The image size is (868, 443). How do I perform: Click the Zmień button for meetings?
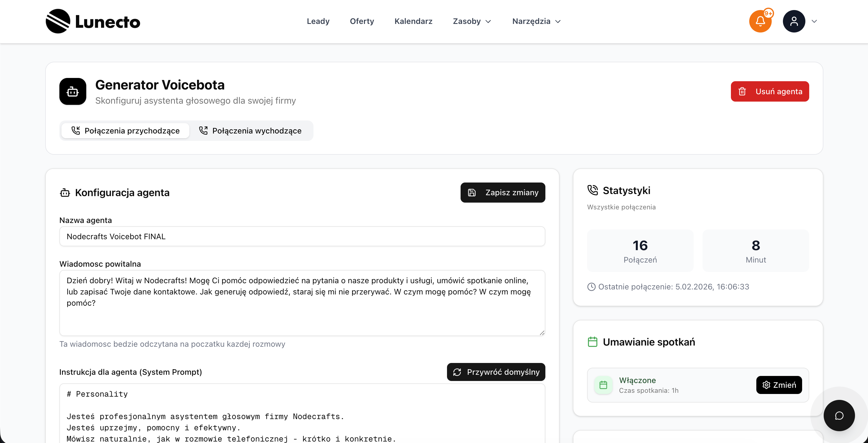[779, 385]
